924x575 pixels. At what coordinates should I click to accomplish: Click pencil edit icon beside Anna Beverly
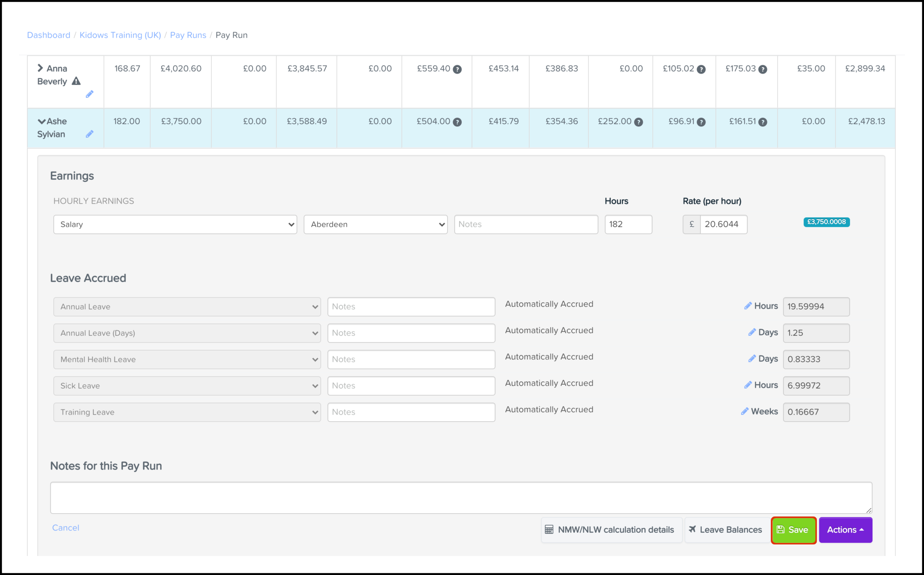tap(89, 94)
